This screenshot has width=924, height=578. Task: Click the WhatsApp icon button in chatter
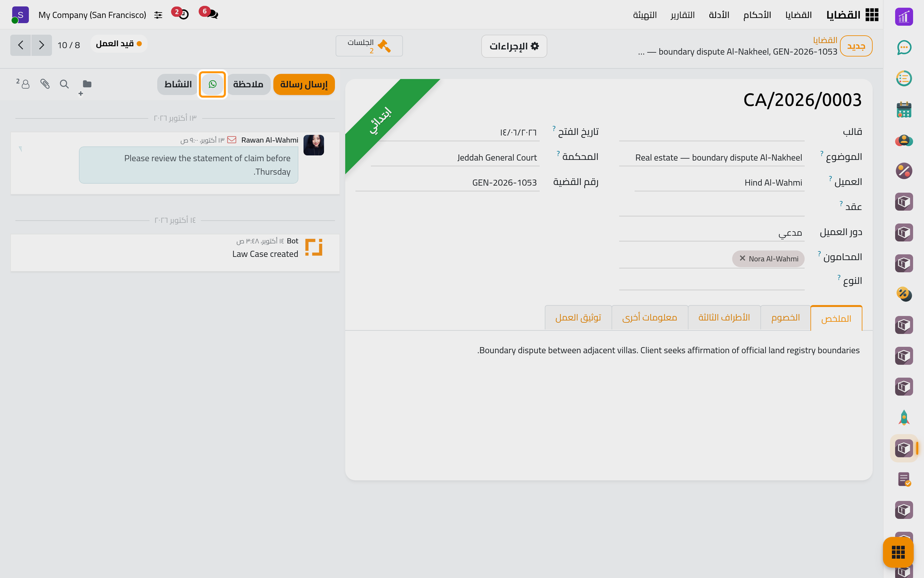(x=212, y=84)
